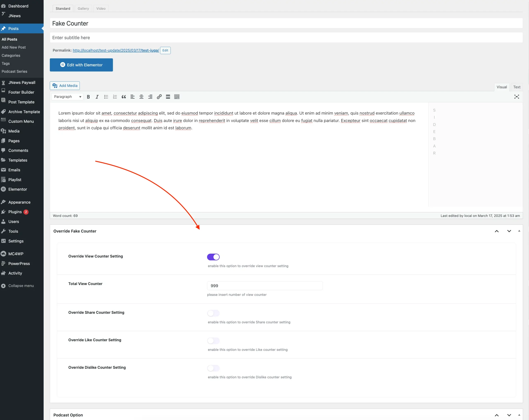Disable Override View Counter Setting toggle
529x420 pixels.
pos(213,257)
